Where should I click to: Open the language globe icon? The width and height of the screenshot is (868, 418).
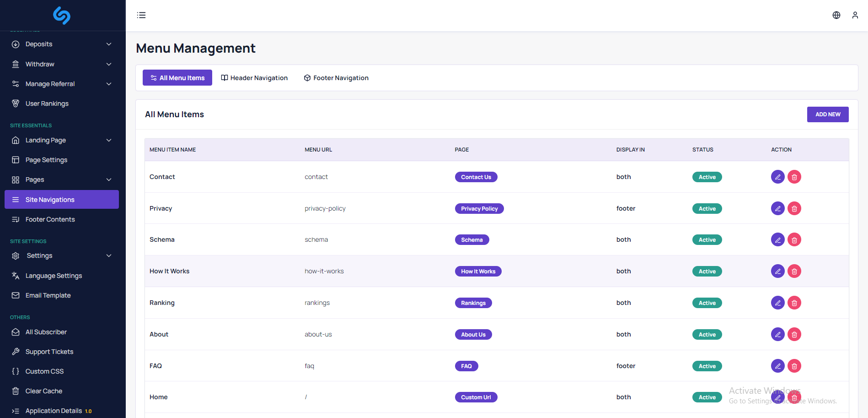(x=836, y=15)
